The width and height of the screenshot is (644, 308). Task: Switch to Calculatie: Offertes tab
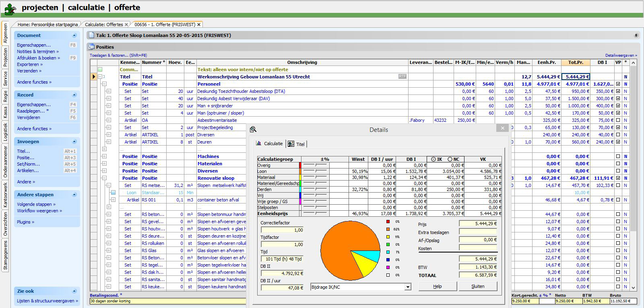click(x=104, y=25)
